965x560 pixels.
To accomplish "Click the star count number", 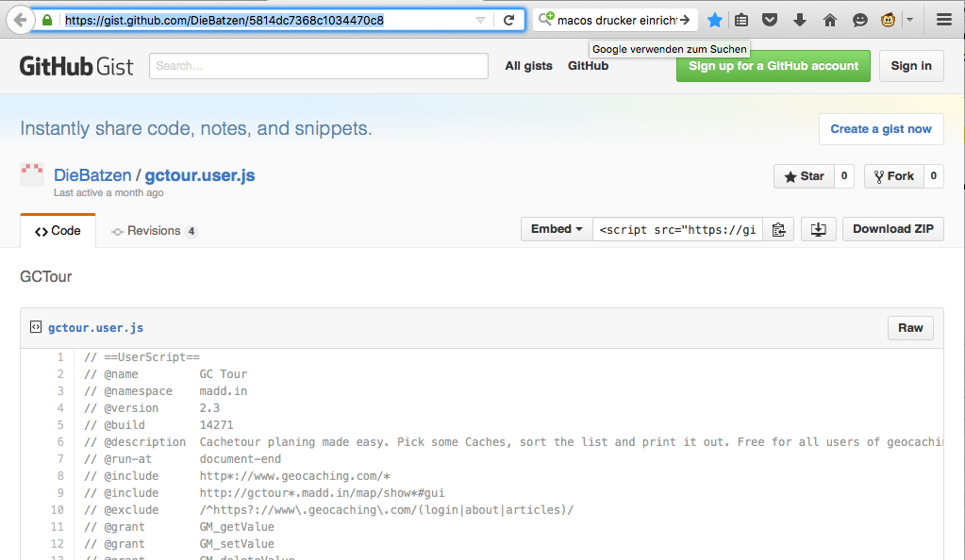I will pyautogui.click(x=843, y=176).
